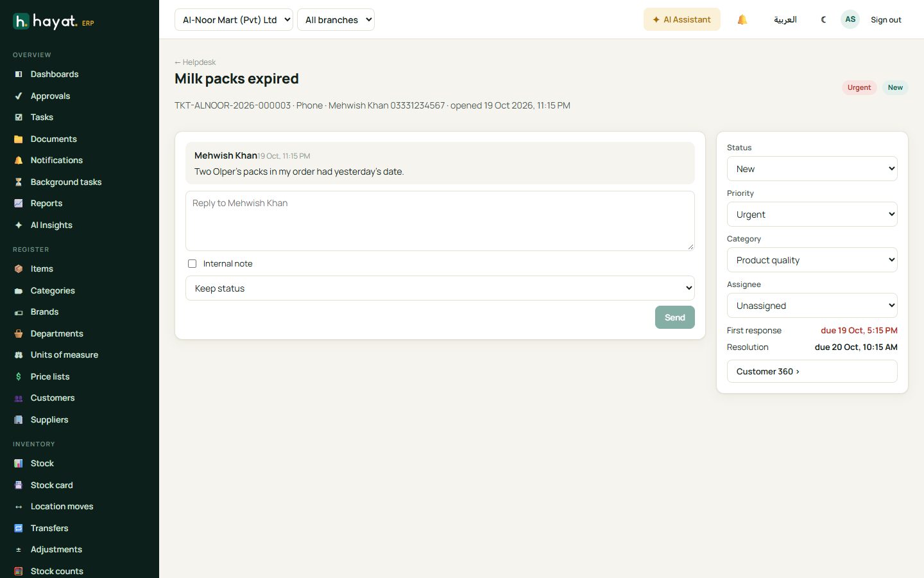Toggle dark mode moon icon

[824, 20]
